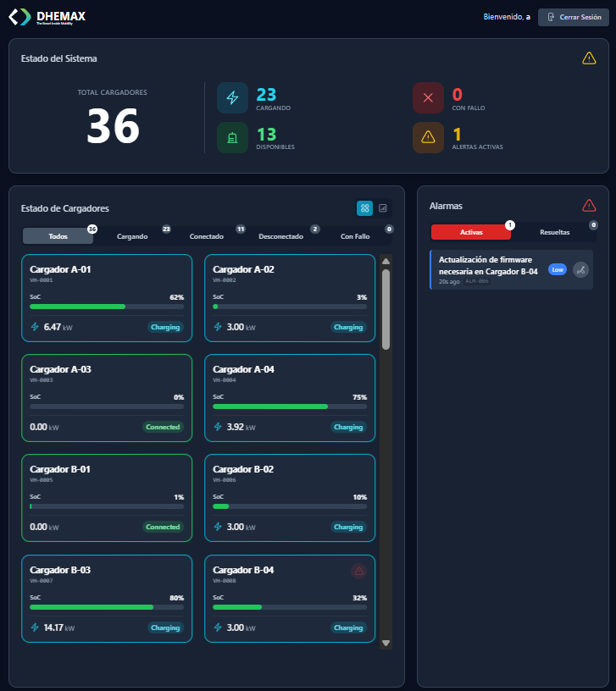This screenshot has width=616, height=691.
Task: Open the Cargador A-01 card title
Action: click(60, 269)
